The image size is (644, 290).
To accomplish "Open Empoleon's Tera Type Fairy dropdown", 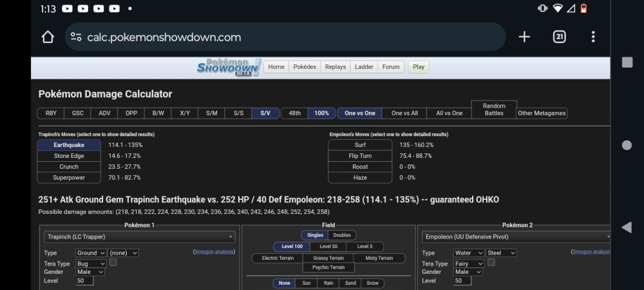I will click(469, 264).
